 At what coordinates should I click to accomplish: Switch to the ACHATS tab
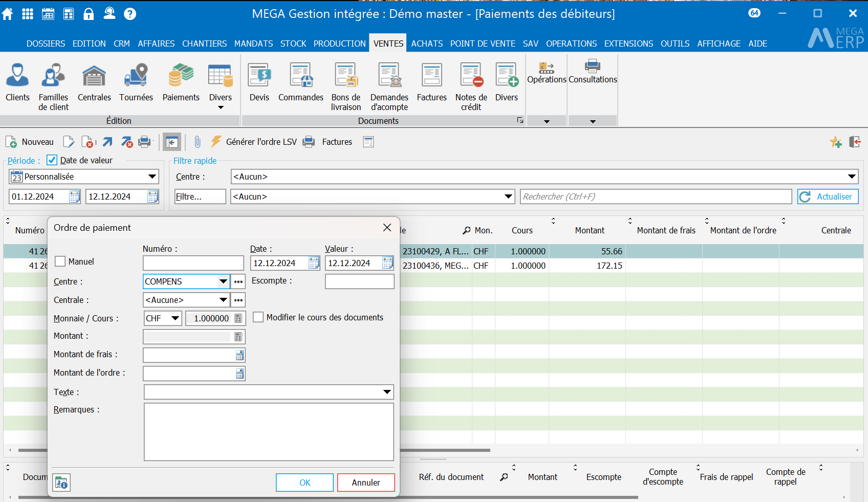(x=427, y=43)
